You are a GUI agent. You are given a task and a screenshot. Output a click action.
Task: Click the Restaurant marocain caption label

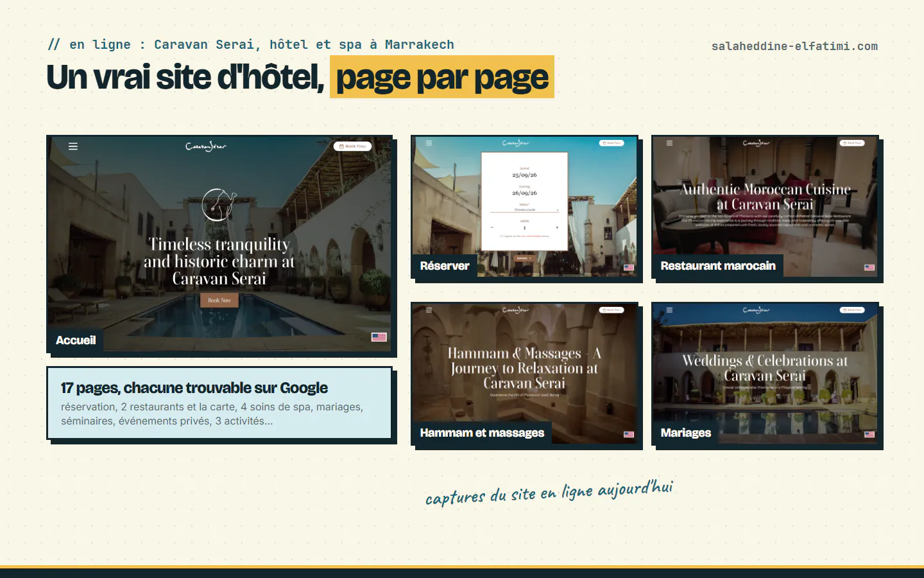(x=718, y=266)
